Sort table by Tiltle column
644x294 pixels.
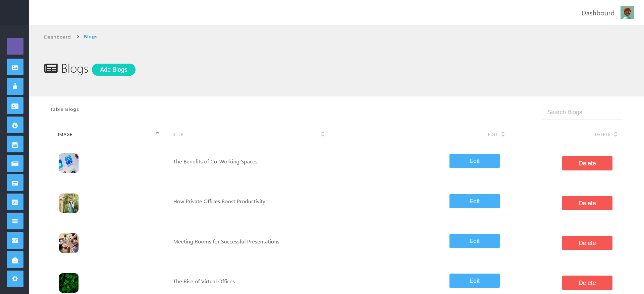click(x=176, y=134)
